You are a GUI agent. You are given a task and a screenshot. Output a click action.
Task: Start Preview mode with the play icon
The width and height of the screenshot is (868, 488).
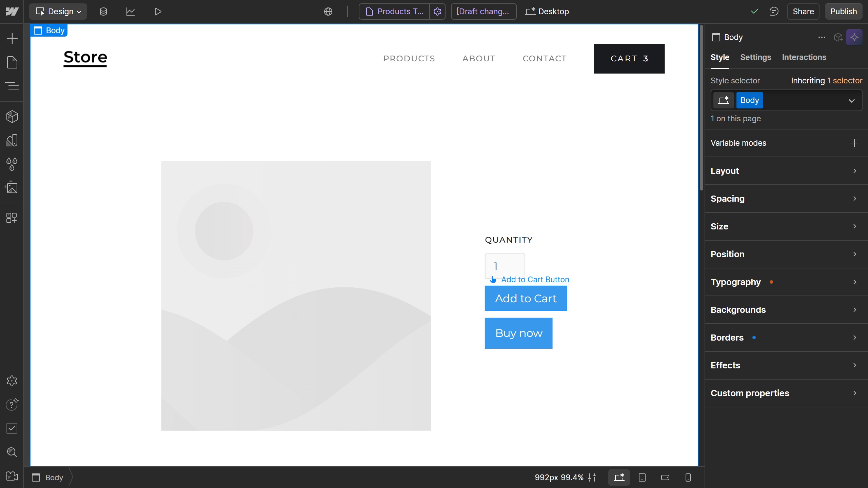(x=157, y=11)
